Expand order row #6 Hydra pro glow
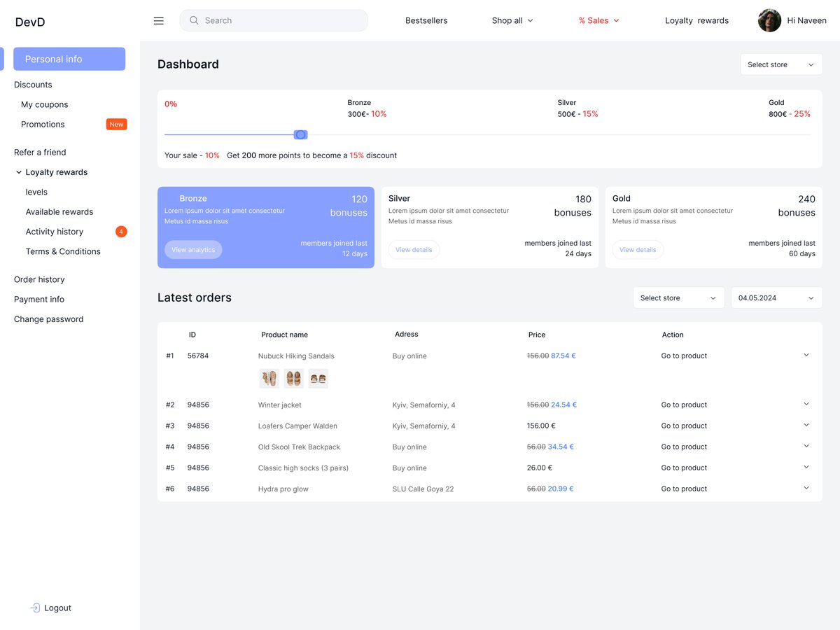This screenshot has height=630, width=840. (806, 488)
